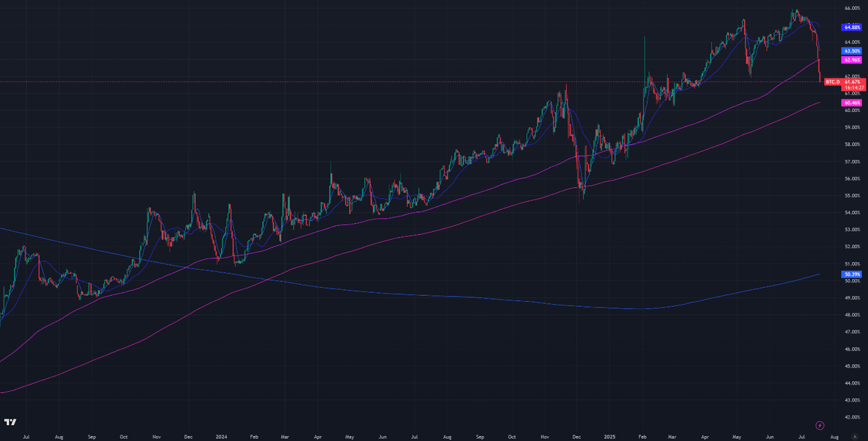Click the magenta 60.46% indicator label
868x441 pixels.
[852, 103]
